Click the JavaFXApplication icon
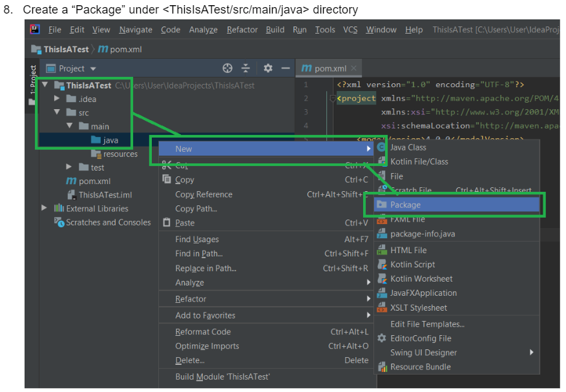The height and width of the screenshot is (392, 566). coord(382,293)
